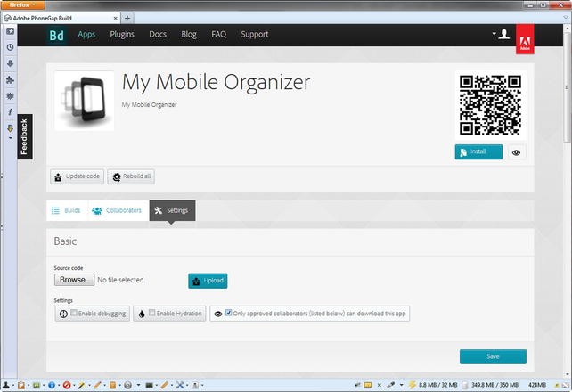Screen dimensions: 572x392
Task: Expand the small arrow below sidebar shield icon
Action: pyautogui.click(x=10, y=138)
